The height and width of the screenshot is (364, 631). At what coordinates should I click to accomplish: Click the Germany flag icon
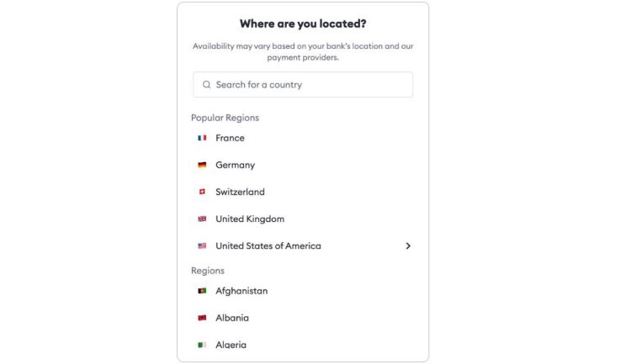(202, 165)
